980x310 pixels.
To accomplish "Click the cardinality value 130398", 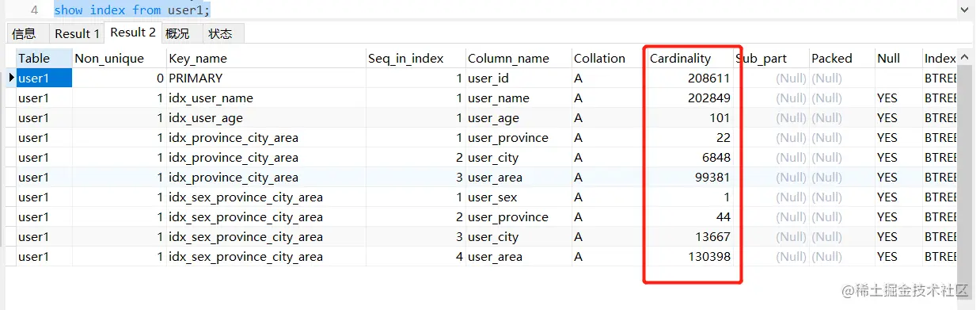I will click(x=708, y=257).
